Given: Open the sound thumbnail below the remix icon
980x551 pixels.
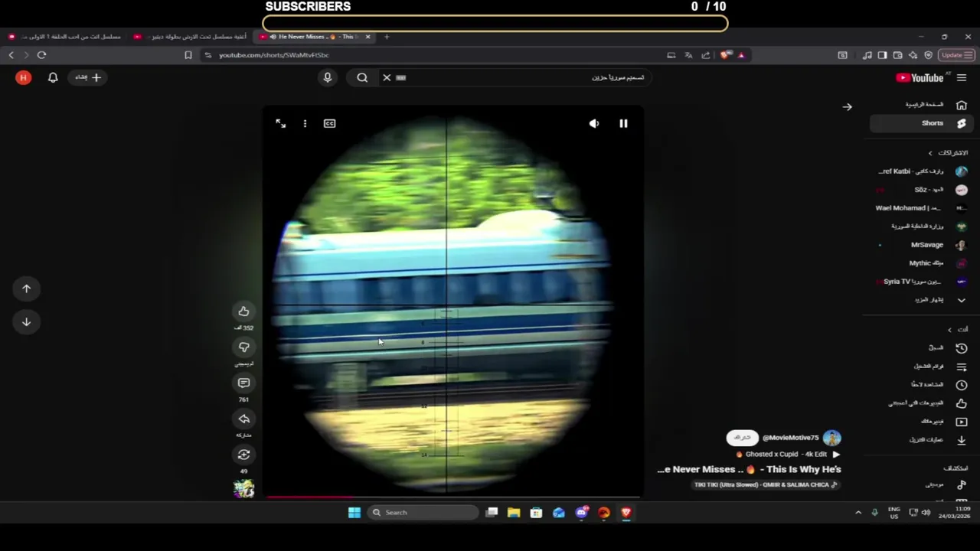Looking at the screenshot, I should pos(243,488).
